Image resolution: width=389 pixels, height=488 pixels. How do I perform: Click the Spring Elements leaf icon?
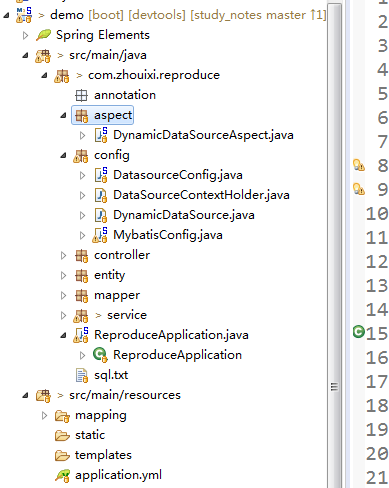tap(43, 35)
